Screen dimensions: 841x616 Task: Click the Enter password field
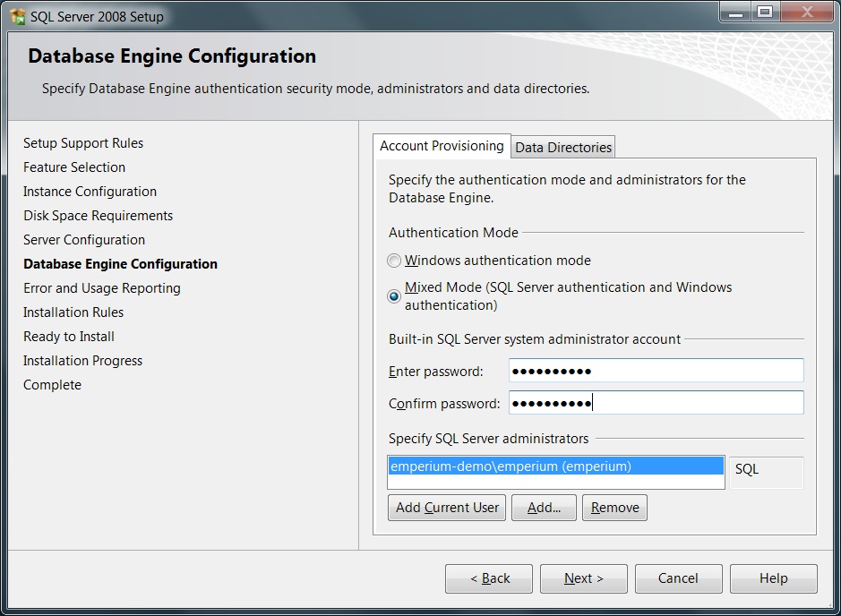click(x=656, y=371)
